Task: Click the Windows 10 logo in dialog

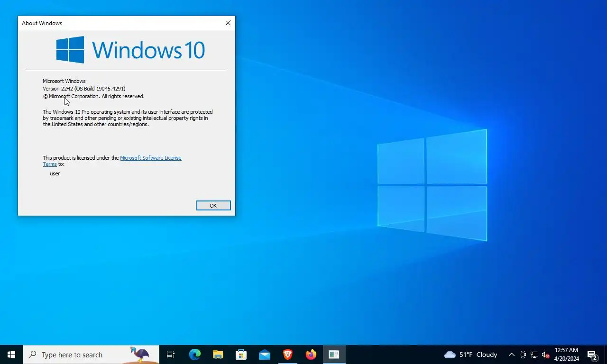Action: pos(130,50)
